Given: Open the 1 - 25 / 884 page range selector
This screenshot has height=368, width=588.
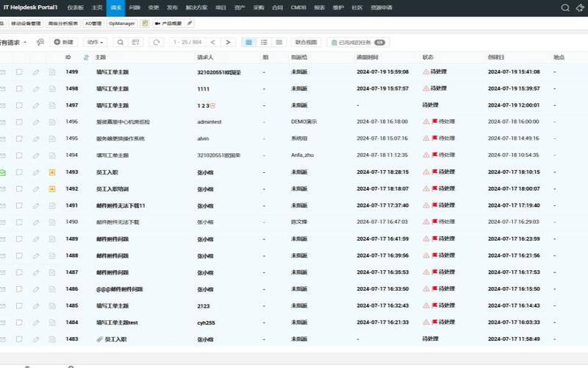Looking at the screenshot, I should [187, 43].
